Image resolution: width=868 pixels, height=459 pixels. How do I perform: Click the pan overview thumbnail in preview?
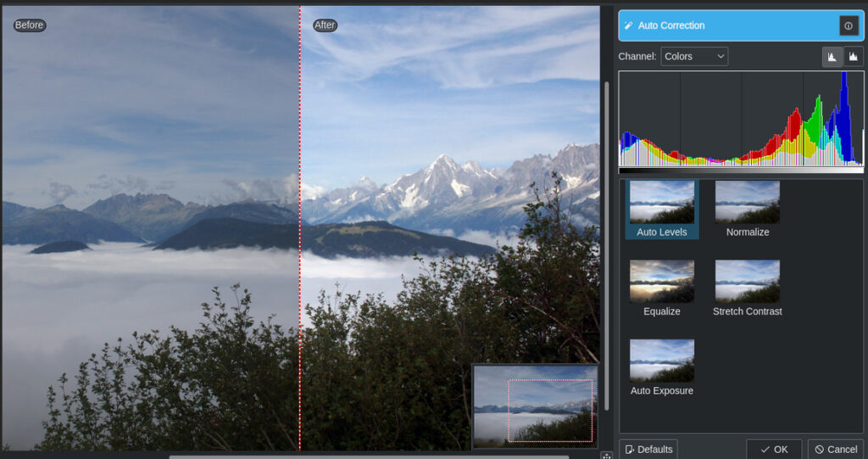click(535, 406)
